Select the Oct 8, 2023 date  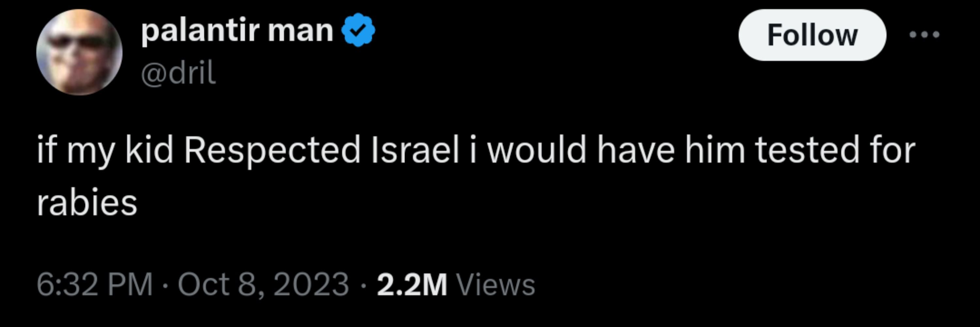(x=263, y=284)
